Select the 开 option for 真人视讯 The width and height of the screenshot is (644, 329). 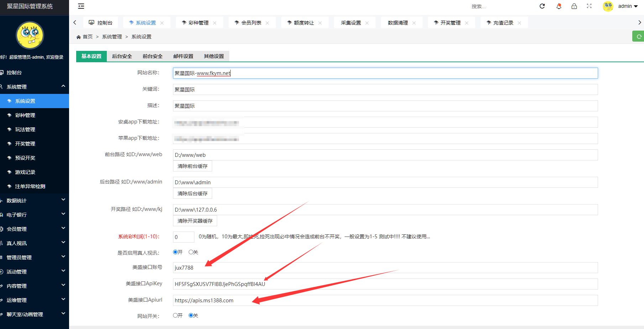(174, 252)
